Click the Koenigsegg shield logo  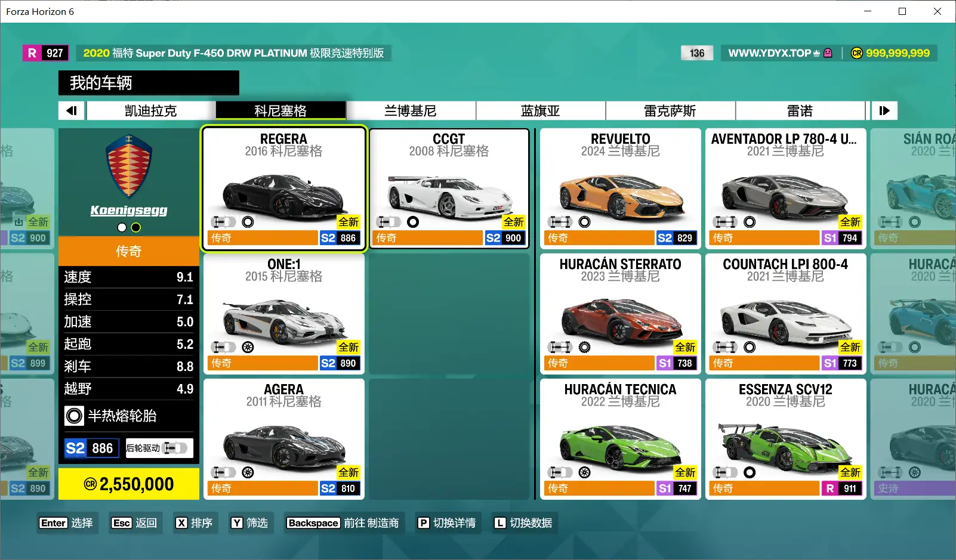129,166
